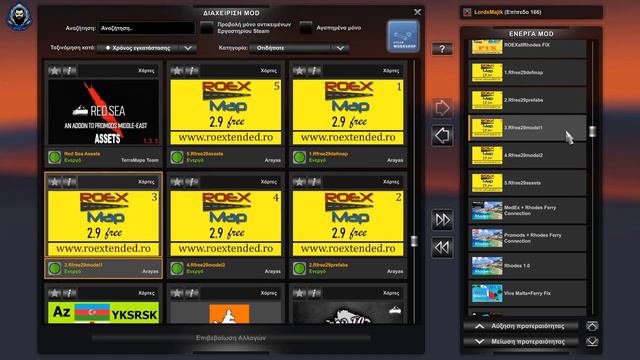640x360 pixels.
Task: Toggle green active indicator on 4.Rfree29model2
Action: [x=177, y=268]
